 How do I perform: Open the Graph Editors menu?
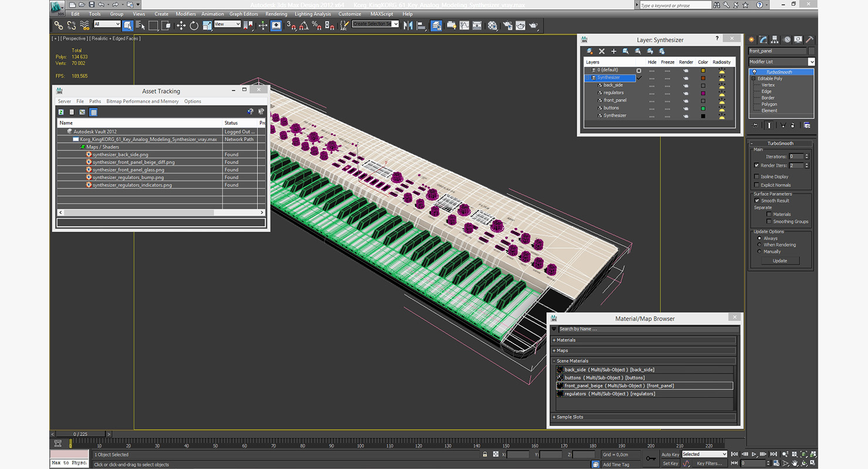click(243, 14)
